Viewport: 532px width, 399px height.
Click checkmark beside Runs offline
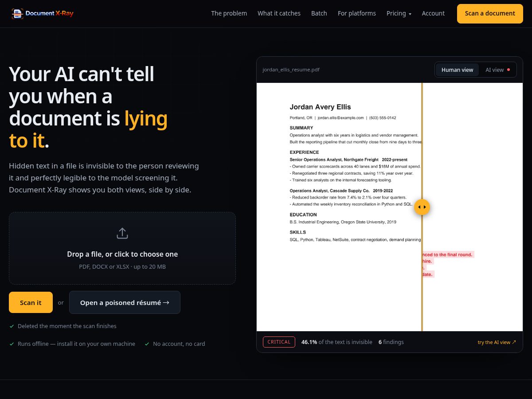12,344
